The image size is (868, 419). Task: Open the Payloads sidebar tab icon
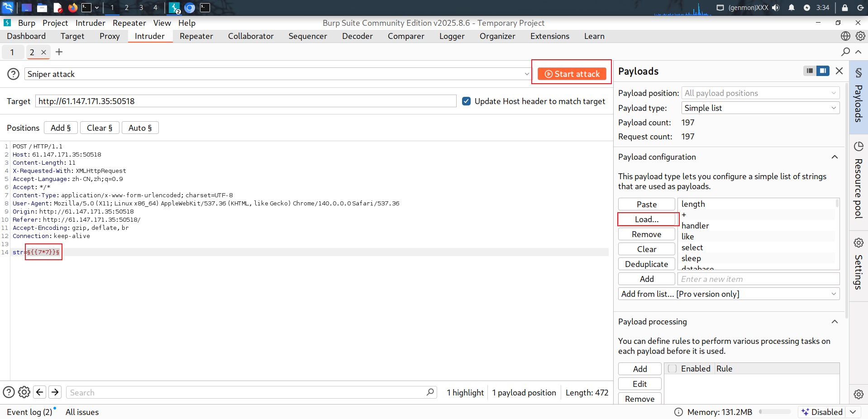[x=858, y=72]
